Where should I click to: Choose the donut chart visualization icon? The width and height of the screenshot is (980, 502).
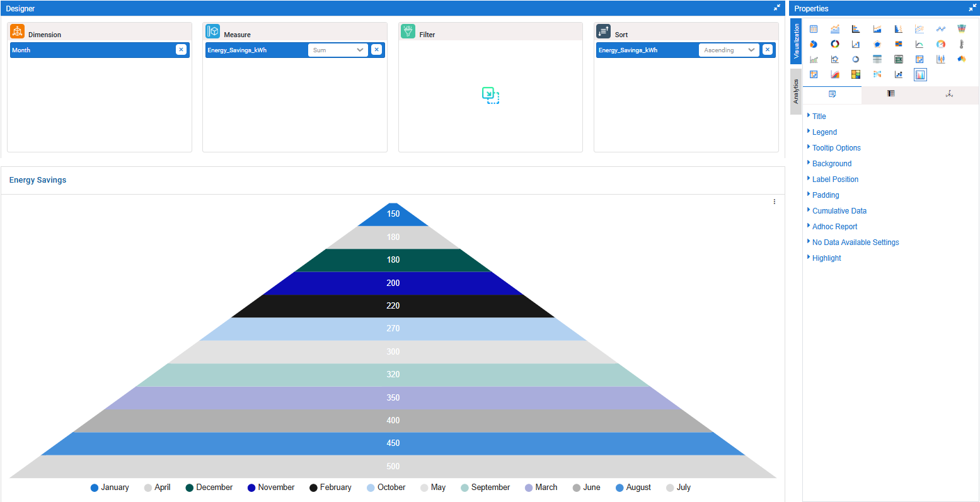pyautogui.click(x=834, y=44)
